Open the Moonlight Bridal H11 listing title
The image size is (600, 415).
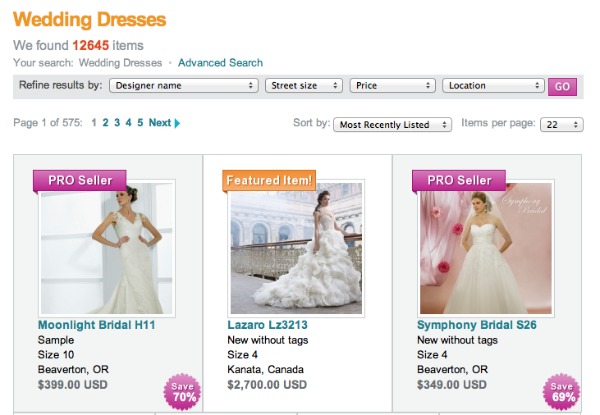click(96, 325)
